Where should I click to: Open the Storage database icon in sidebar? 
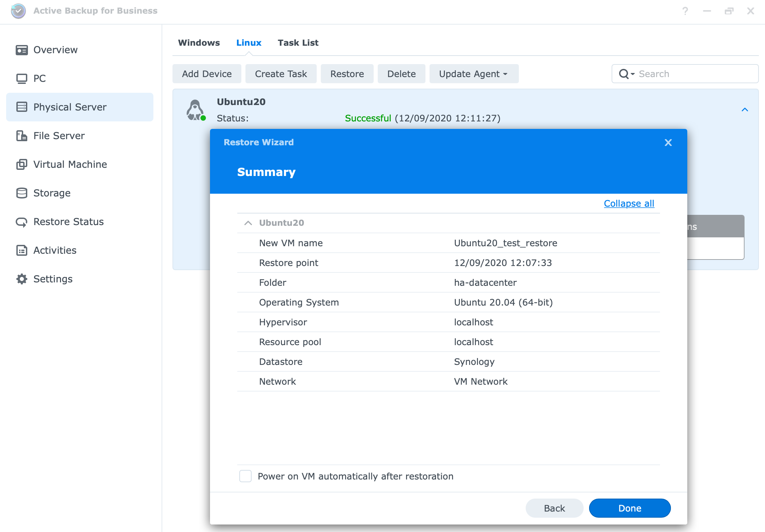click(x=22, y=193)
